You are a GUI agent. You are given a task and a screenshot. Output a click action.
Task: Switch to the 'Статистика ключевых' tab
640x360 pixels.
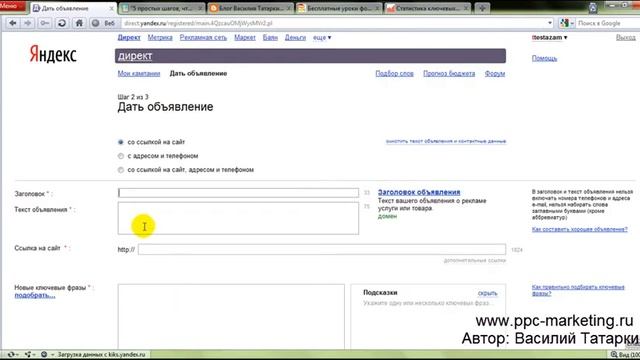427,8
